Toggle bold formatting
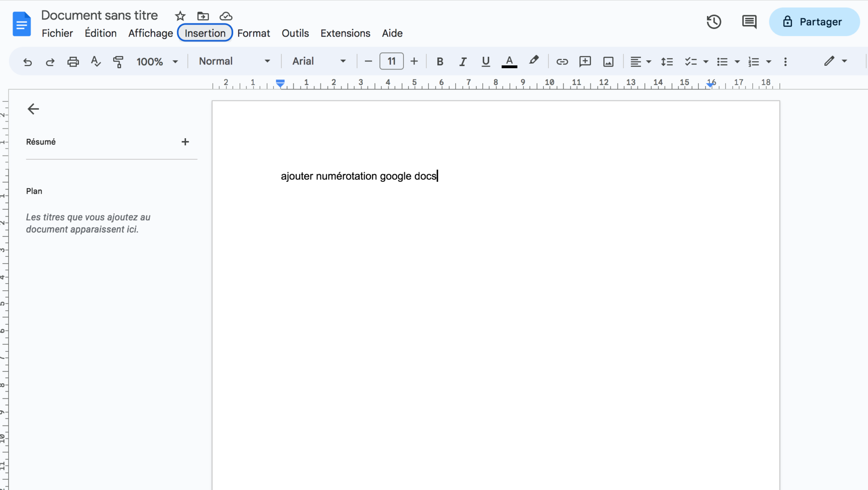868x490 pixels. 440,61
